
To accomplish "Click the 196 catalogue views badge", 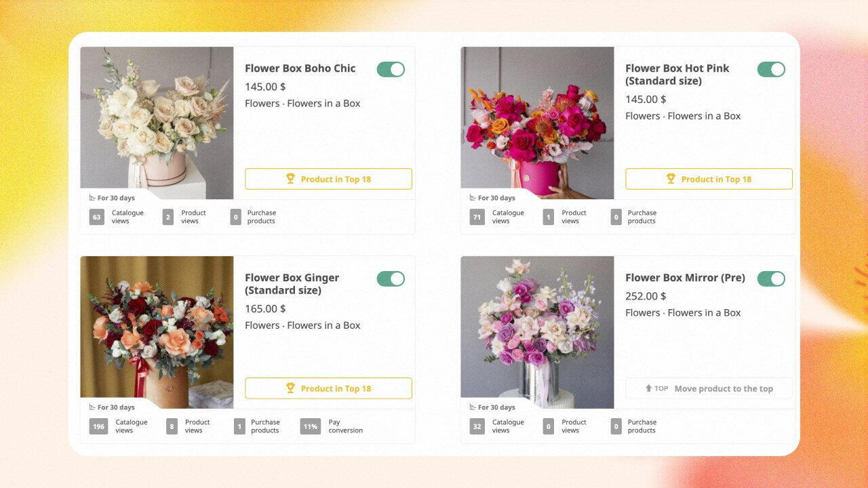I will coord(99,426).
